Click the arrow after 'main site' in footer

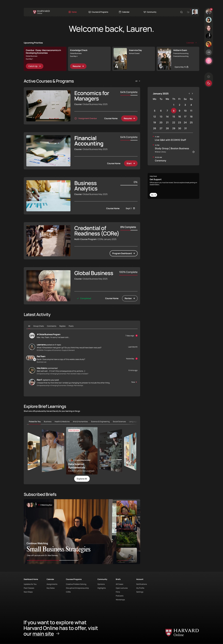point(58,634)
